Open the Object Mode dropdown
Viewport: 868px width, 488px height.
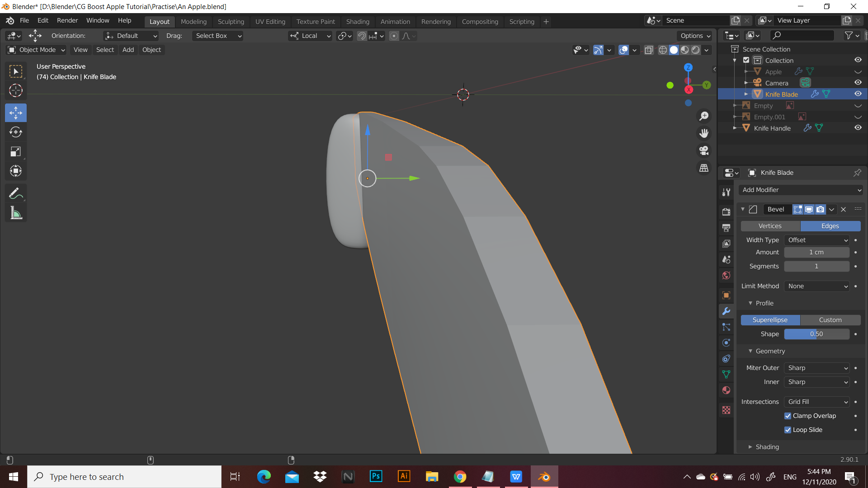[37, 50]
